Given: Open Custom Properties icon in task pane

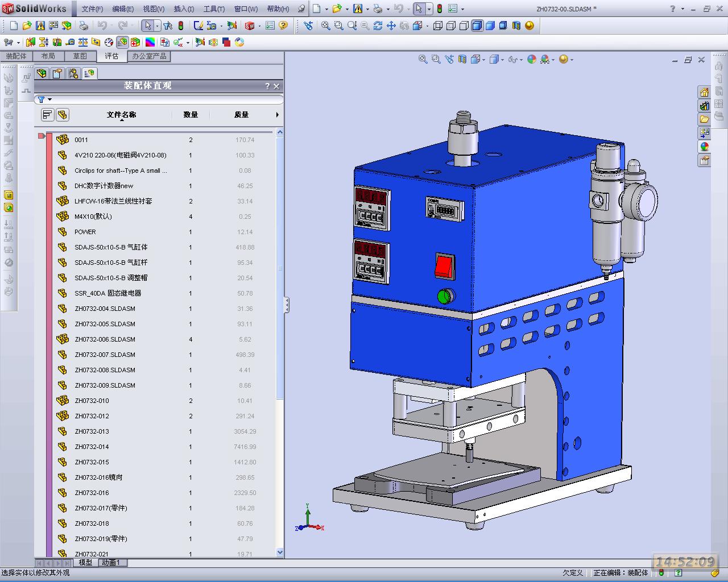Looking at the screenshot, I should (705, 160).
